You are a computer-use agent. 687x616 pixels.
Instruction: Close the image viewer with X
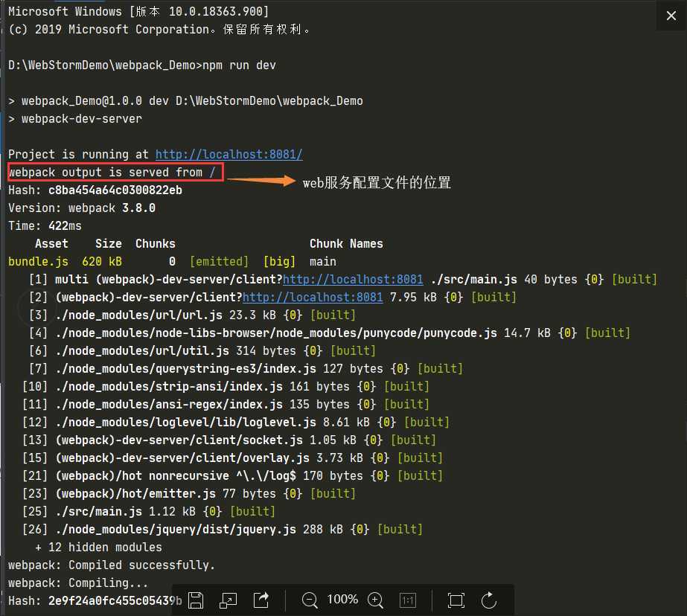671,16
